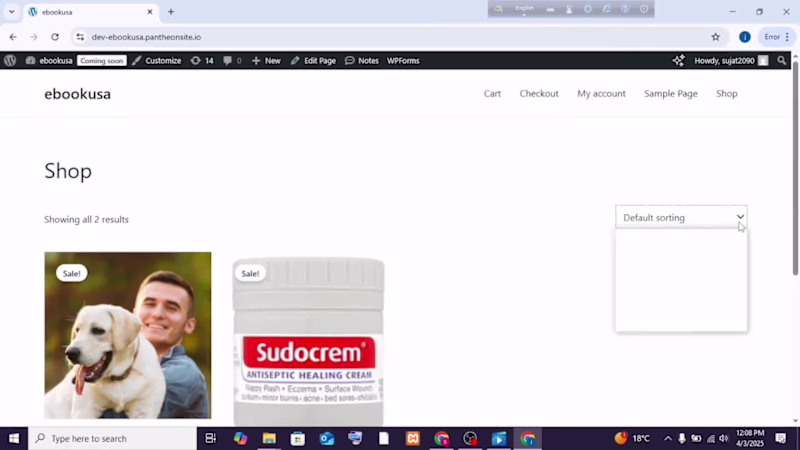Open Task View from the taskbar
Screen dimensions: 800x450
pyautogui.click(x=210, y=438)
